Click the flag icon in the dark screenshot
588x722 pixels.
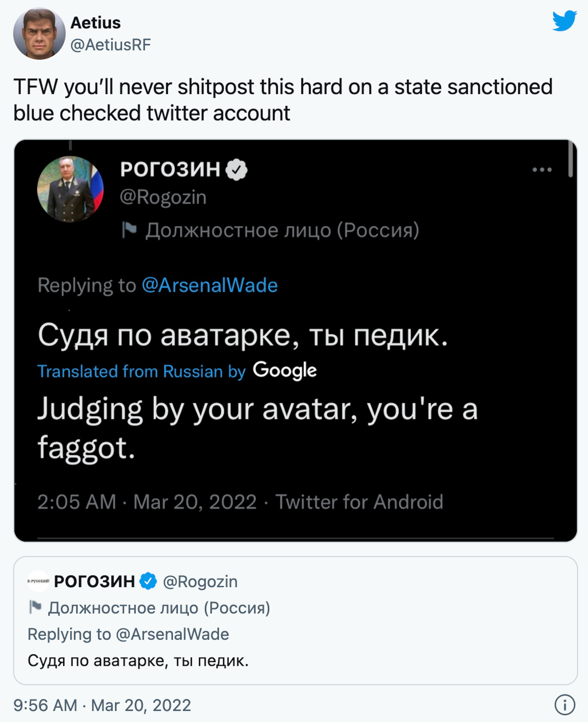(x=129, y=230)
